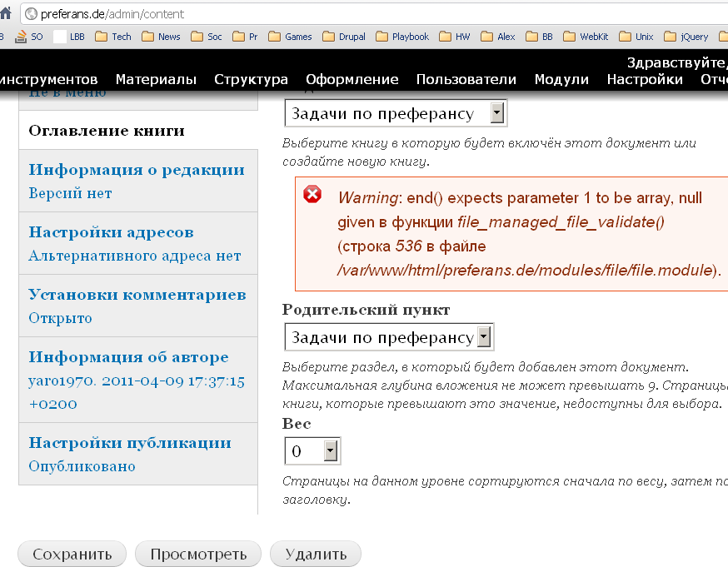Switch to the Настройки адресов section

(112, 232)
